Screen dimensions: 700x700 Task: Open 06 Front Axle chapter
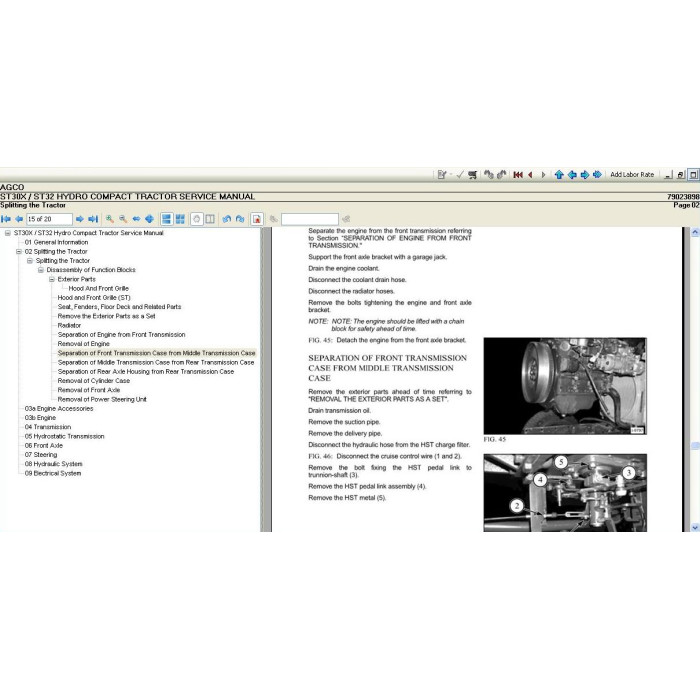[44, 446]
